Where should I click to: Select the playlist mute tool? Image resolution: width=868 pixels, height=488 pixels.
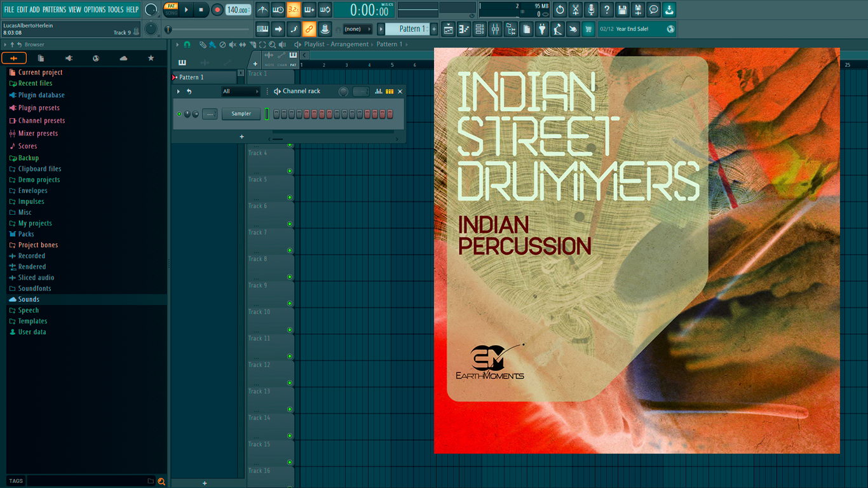tap(232, 44)
